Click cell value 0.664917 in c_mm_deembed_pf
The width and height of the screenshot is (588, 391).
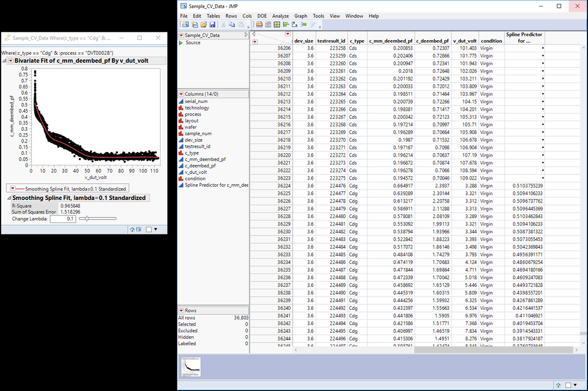(x=403, y=185)
